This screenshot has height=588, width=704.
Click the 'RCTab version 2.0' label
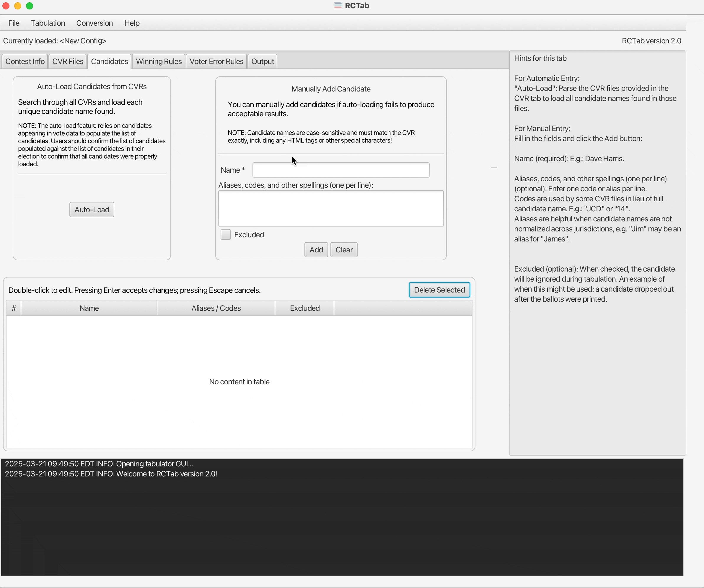click(651, 41)
